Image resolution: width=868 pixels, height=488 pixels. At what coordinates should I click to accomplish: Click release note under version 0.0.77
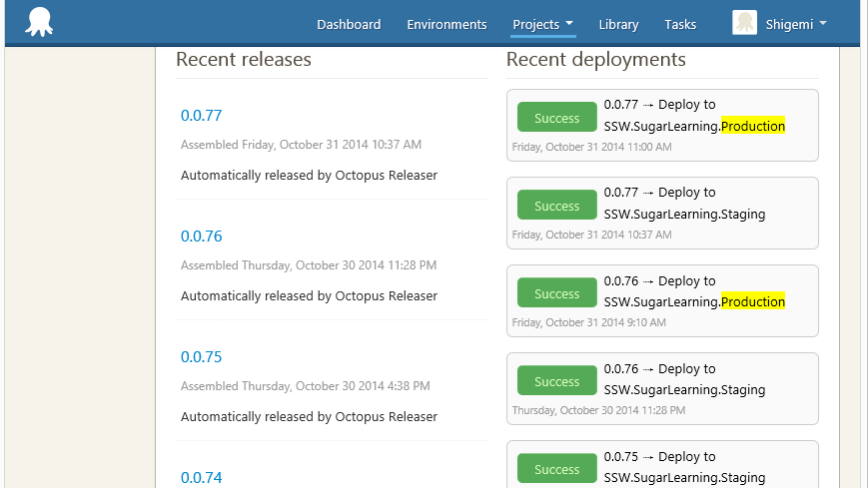point(309,175)
